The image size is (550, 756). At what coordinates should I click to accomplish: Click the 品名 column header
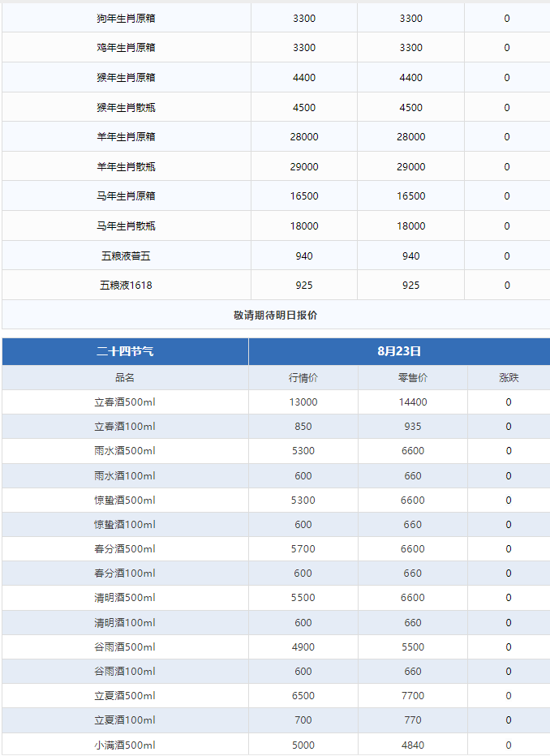125,378
